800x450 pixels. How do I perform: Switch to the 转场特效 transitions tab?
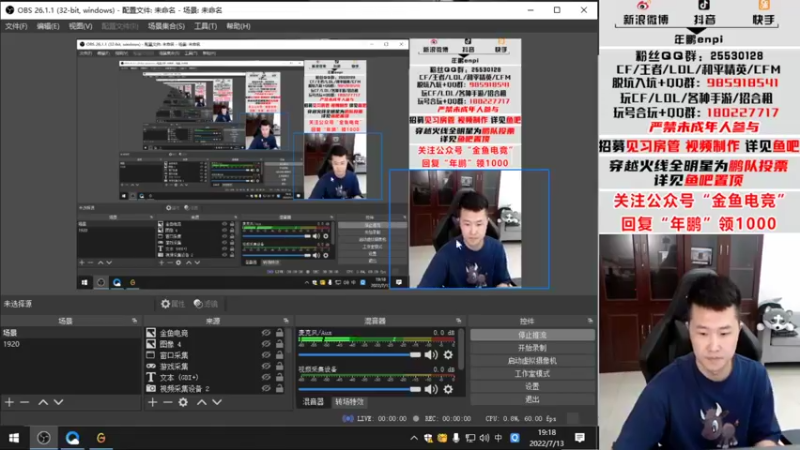pyautogui.click(x=349, y=402)
